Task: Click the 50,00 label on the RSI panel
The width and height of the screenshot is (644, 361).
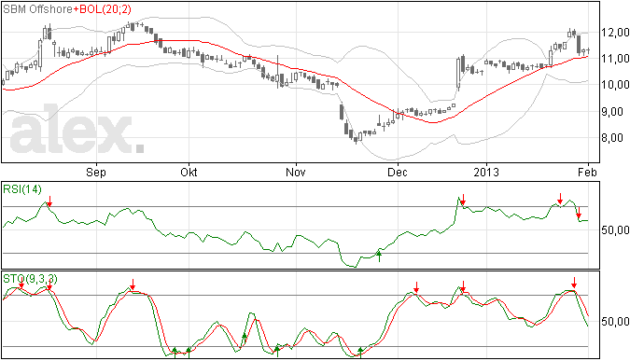Action: coord(615,229)
